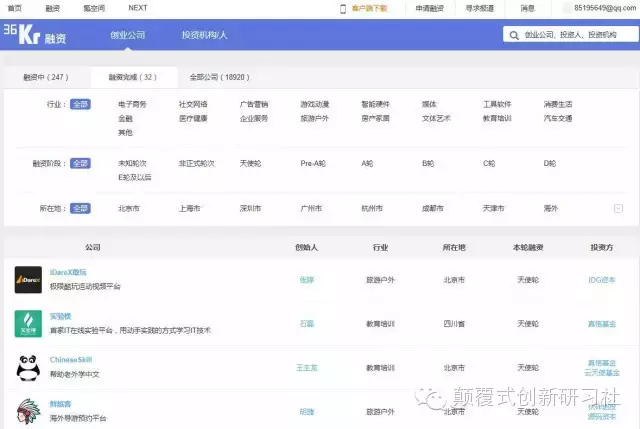Open 消息 messages in the top bar

pos(527,8)
